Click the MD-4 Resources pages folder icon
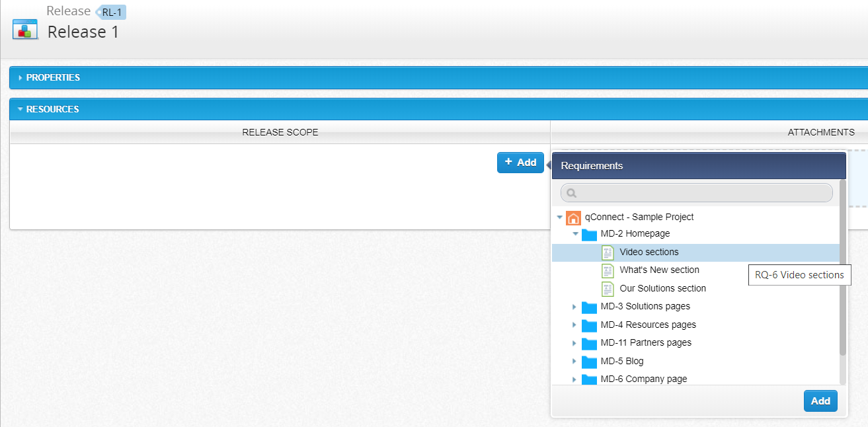 point(589,325)
